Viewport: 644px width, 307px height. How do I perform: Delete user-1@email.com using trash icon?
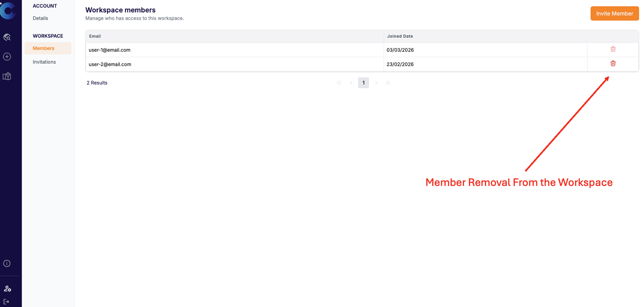[x=613, y=49]
